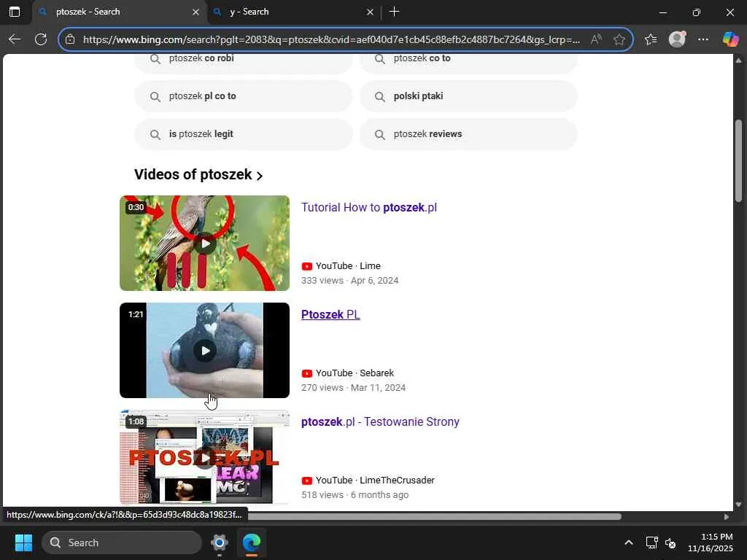Viewport: 747px width, 560px height.
Task: Expand 'Videos of ptoszek' section chevron
Action: coord(260,176)
